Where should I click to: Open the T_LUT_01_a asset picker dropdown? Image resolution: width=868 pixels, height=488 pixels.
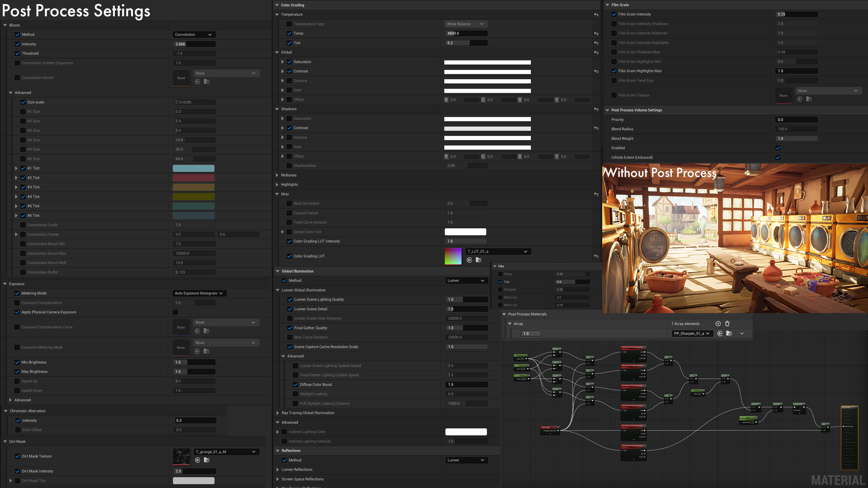(498, 252)
